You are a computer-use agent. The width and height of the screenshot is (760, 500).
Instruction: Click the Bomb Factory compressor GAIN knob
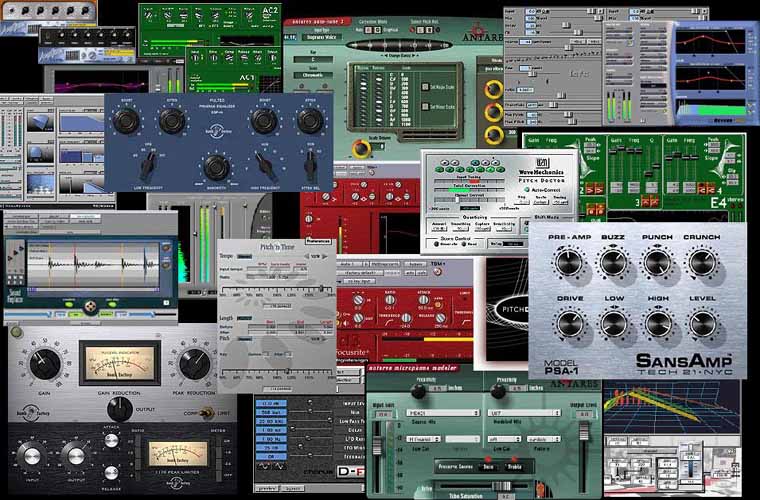[45, 364]
